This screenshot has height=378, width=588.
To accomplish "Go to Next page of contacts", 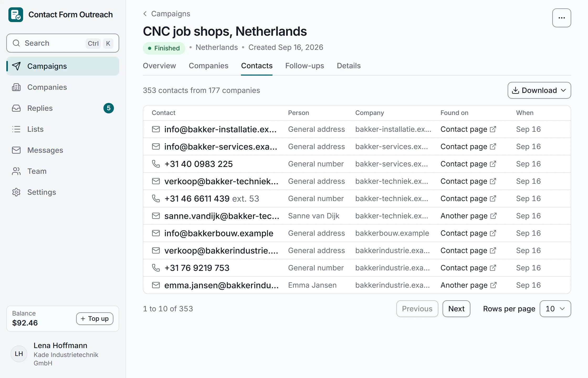I will 456,309.
